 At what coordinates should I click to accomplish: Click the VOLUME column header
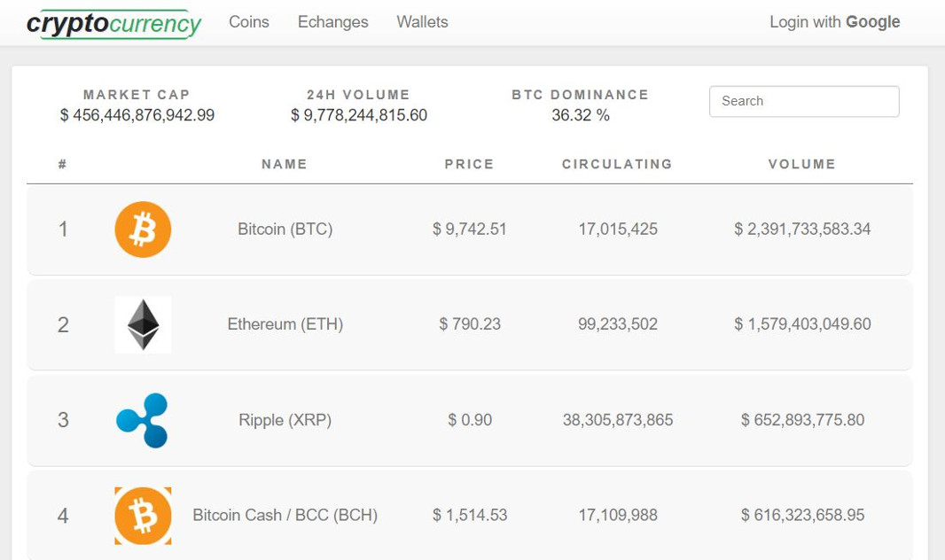pyautogui.click(x=802, y=164)
